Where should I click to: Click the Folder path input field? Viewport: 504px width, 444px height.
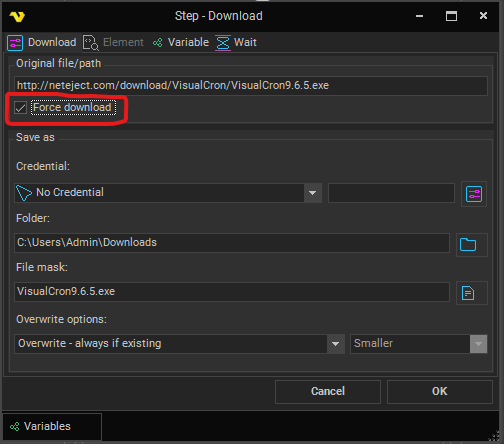[x=232, y=243]
